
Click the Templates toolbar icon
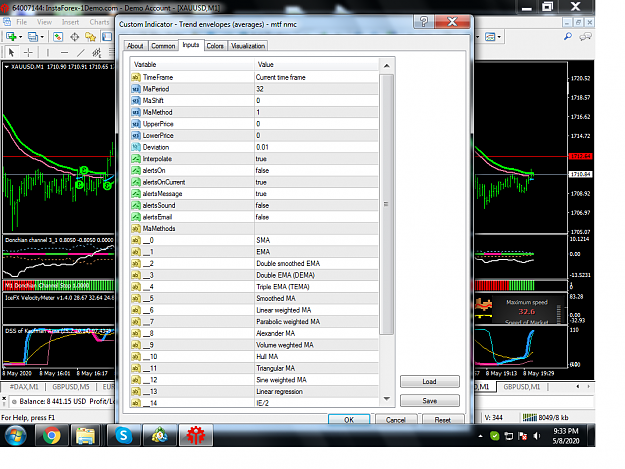click(490, 37)
